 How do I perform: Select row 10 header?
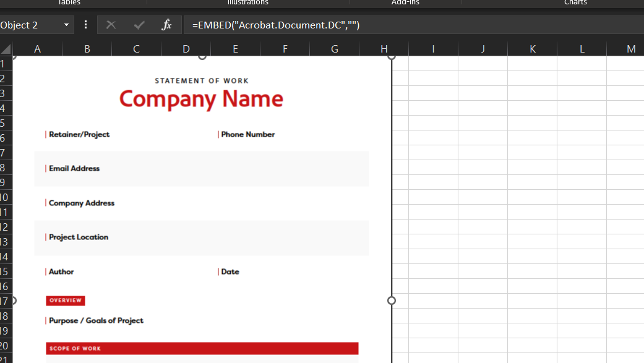(x=6, y=197)
